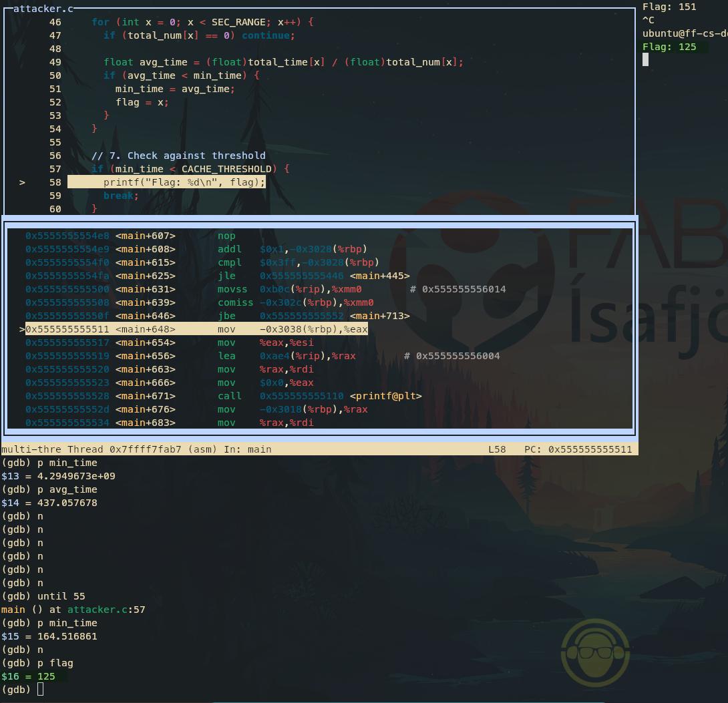The image size is (728, 703).
Task: Select the mov instruction at main+676
Action: click(x=196, y=409)
